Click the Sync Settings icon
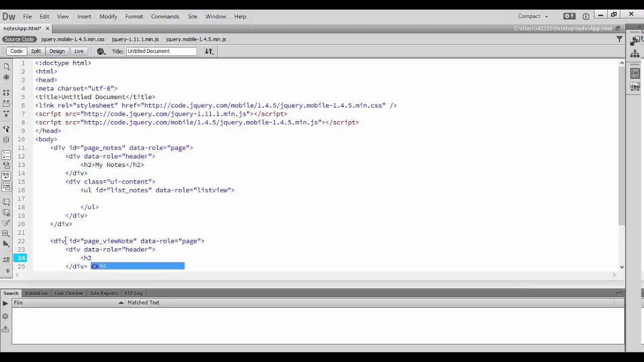The image size is (644, 362). click(x=569, y=16)
